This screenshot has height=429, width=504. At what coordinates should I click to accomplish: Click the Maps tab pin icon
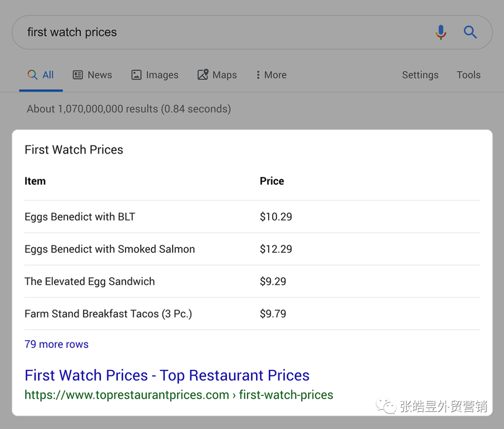[x=203, y=75]
